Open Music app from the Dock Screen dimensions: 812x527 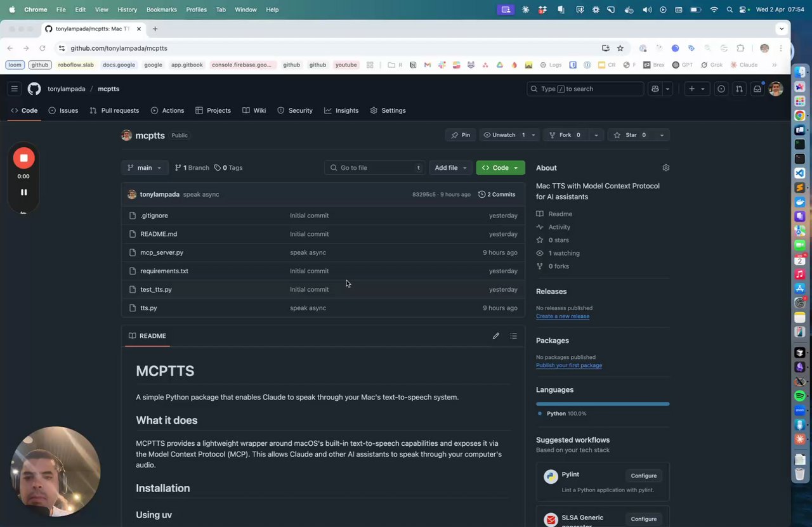[x=800, y=275]
